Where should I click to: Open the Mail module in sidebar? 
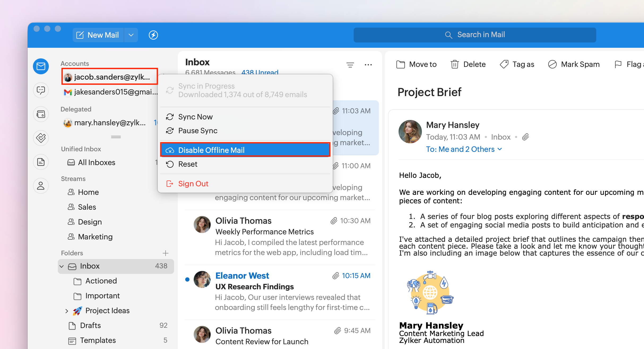click(41, 66)
